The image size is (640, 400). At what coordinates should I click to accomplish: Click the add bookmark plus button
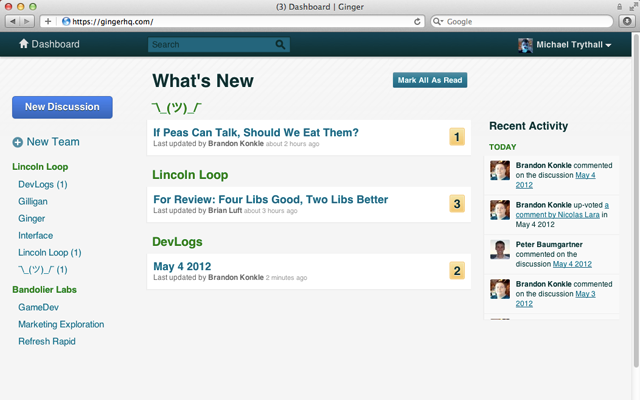[x=48, y=21]
